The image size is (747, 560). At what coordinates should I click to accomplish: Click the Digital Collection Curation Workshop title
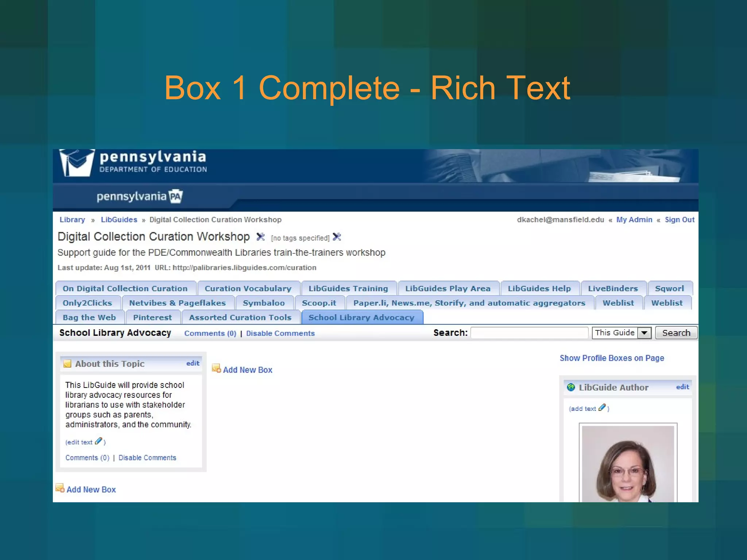point(154,237)
